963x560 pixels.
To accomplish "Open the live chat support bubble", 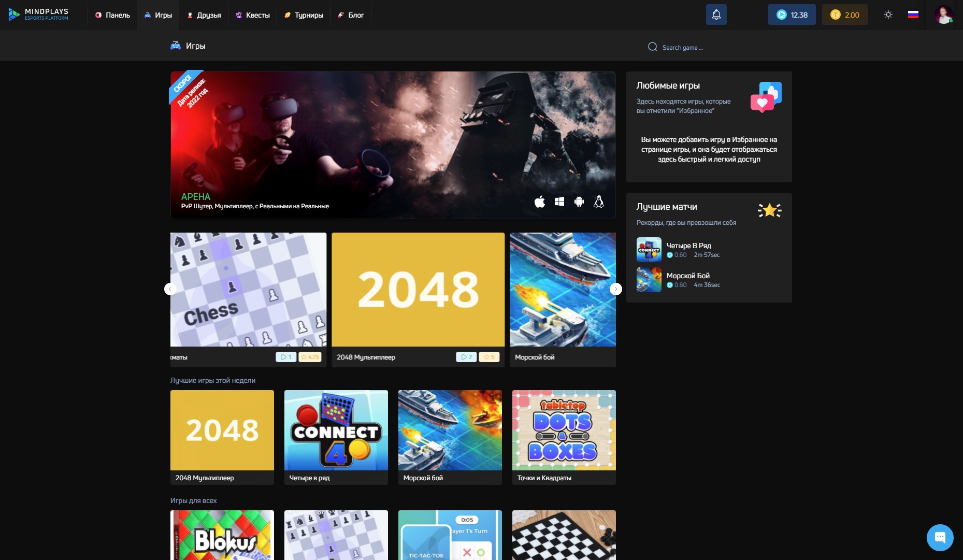I will pos(940,537).
